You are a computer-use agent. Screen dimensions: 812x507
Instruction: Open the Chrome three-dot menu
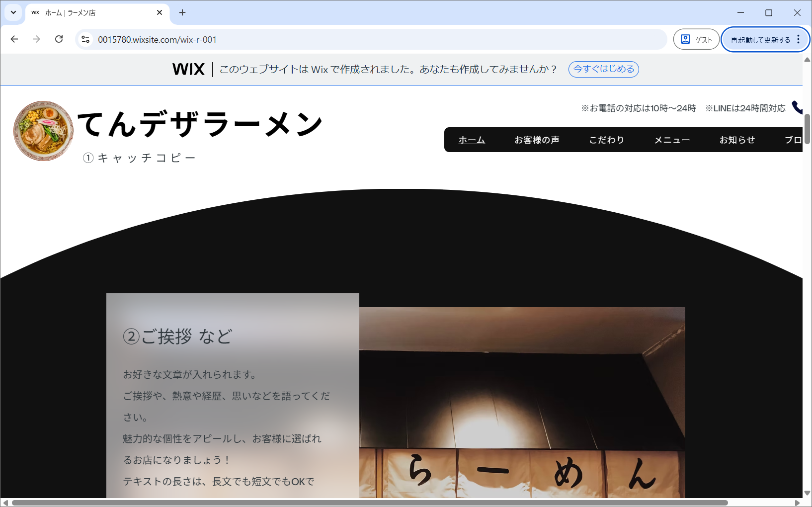pos(799,39)
